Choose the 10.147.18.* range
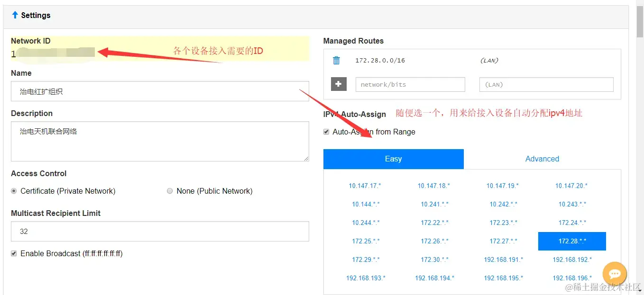The width and height of the screenshot is (644, 295). [x=434, y=186]
